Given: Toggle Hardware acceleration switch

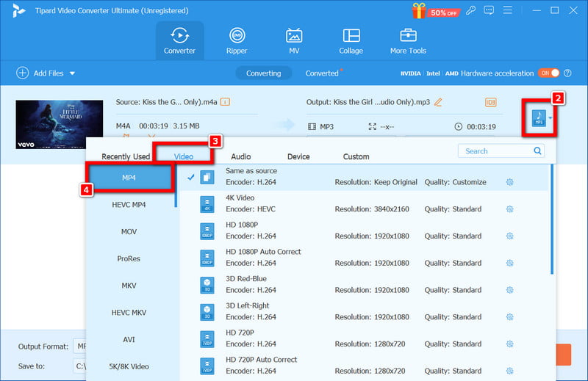Looking at the screenshot, I should coord(549,73).
